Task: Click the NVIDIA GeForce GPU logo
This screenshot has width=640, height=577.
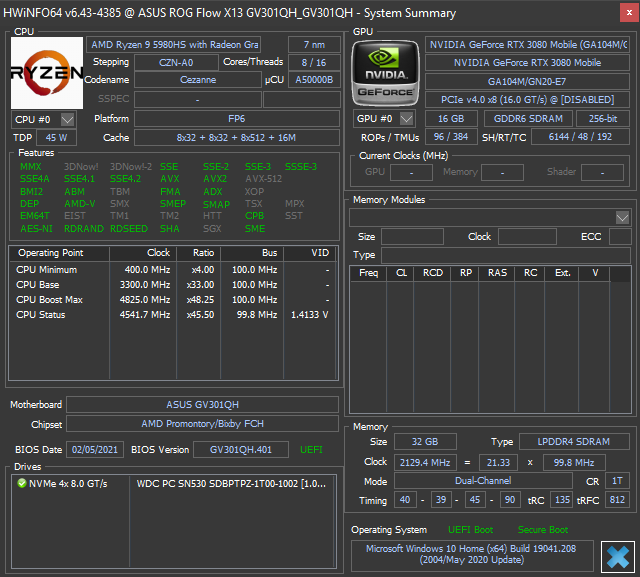Action: coord(385,73)
